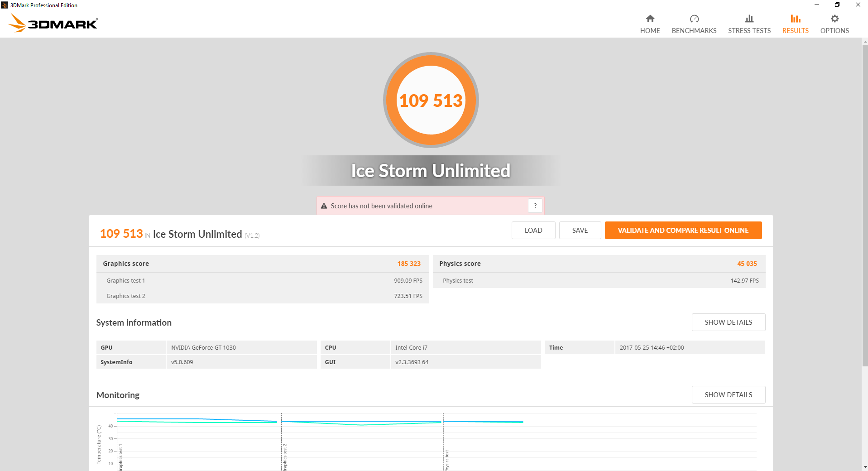The height and width of the screenshot is (471, 868).
Task: Click the GUI version v2.3.3693 64
Action: pyautogui.click(x=412, y=362)
